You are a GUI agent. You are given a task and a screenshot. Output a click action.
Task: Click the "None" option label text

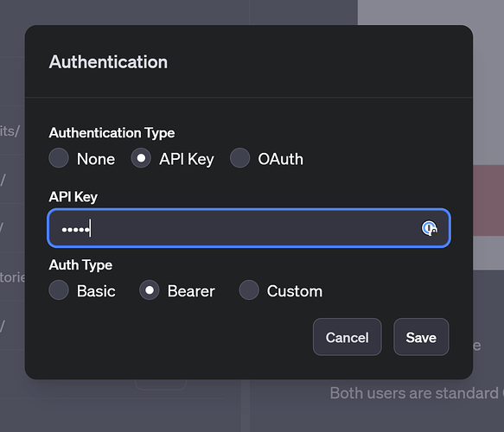(x=96, y=159)
